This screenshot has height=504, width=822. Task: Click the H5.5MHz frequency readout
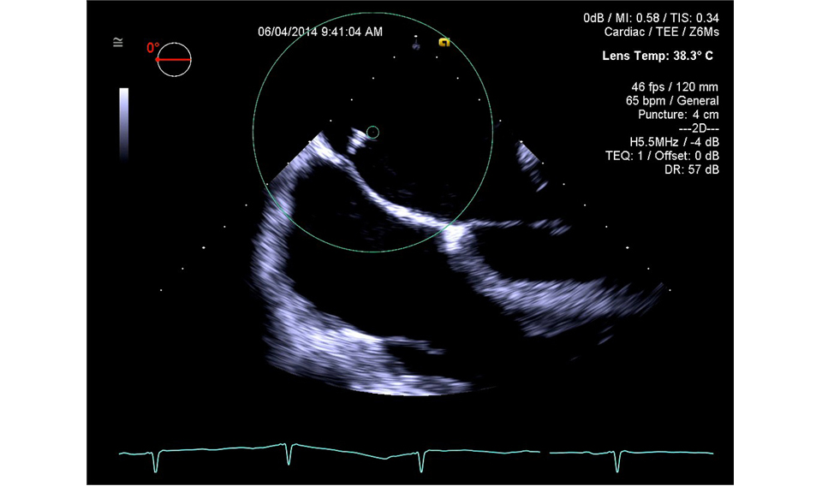click(x=668, y=141)
